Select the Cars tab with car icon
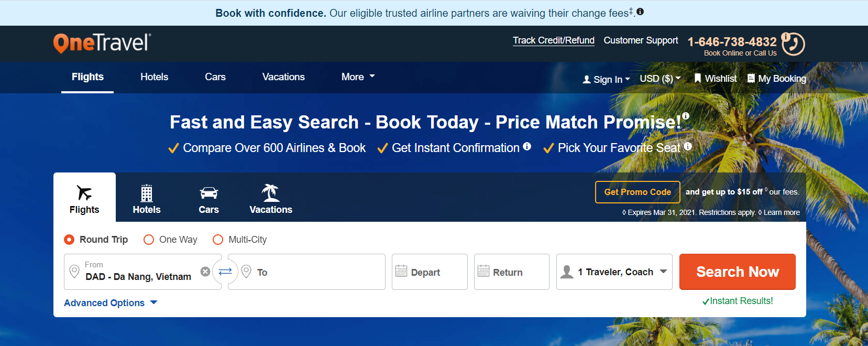Image resolution: width=868 pixels, height=346 pixels. [x=208, y=199]
